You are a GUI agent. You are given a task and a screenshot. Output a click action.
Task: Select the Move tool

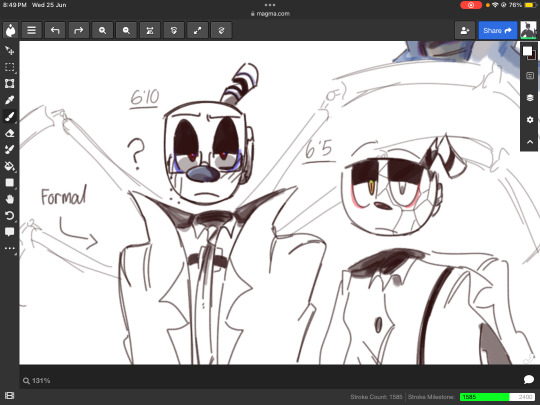click(x=9, y=51)
